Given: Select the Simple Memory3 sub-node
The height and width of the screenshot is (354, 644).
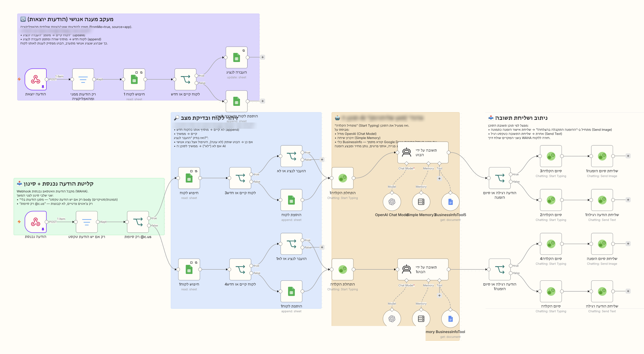Looking at the screenshot, I should tap(421, 202).
